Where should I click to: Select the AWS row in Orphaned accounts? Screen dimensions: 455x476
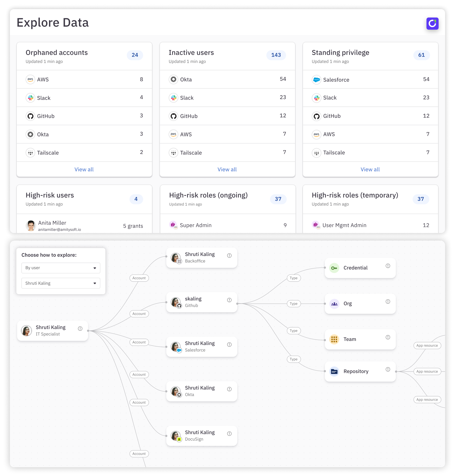click(84, 80)
